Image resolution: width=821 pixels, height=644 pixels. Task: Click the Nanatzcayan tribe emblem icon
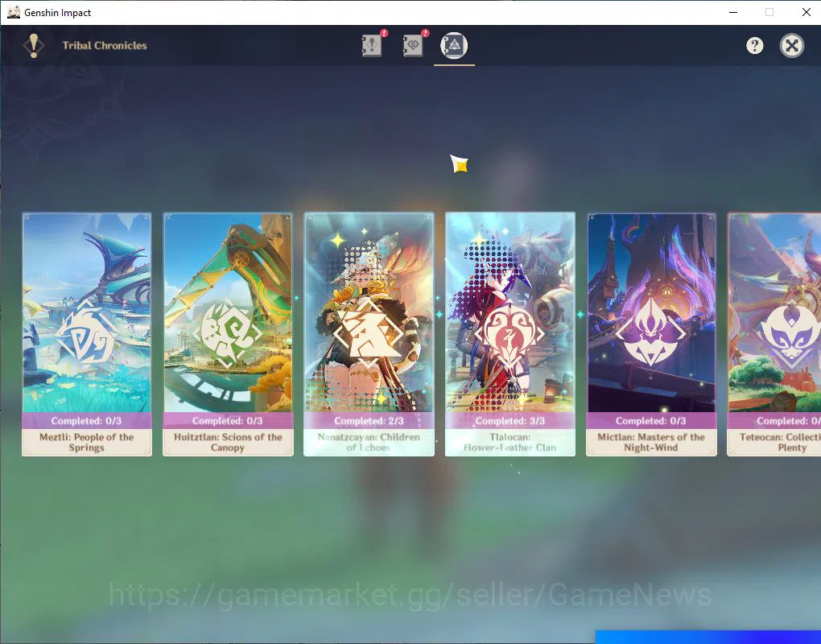[x=369, y=333]
